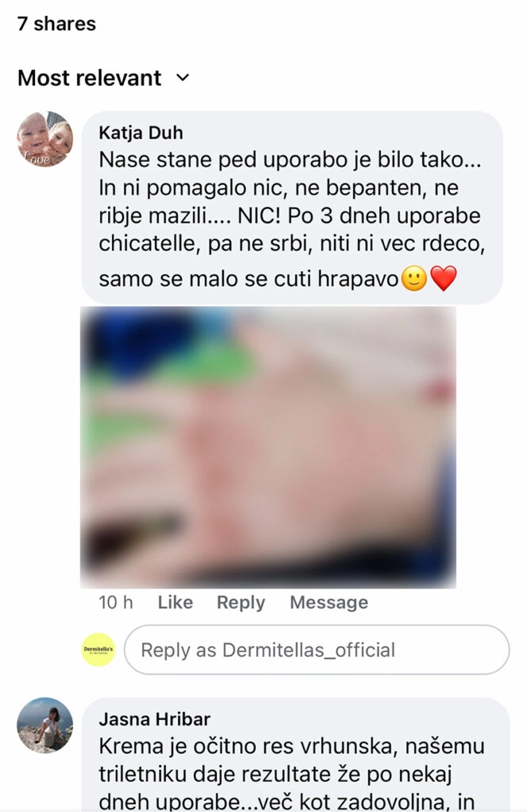The image size is (527, 812).
Task: Click the Katja Duh name link
Action: (141, 132)
